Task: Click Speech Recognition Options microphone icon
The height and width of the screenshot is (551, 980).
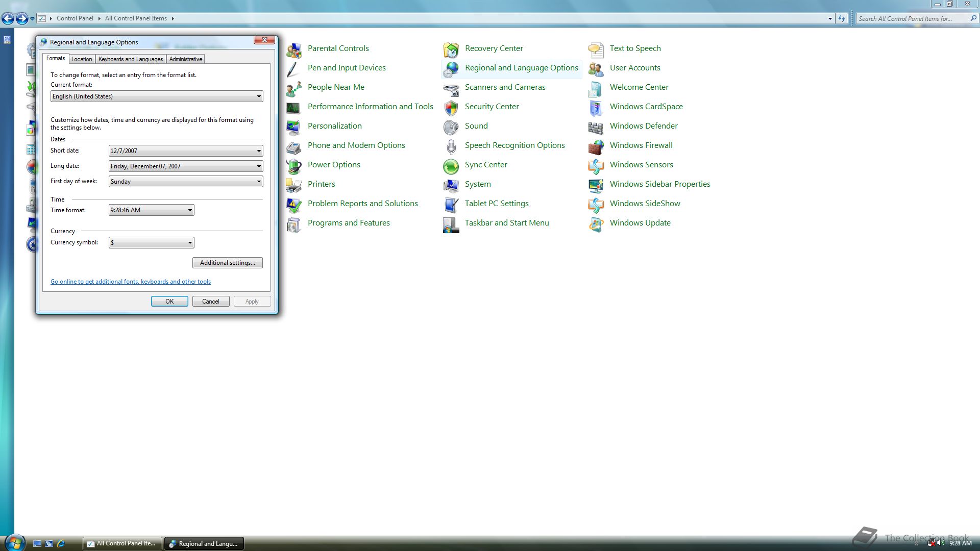Action: (451, 147)
